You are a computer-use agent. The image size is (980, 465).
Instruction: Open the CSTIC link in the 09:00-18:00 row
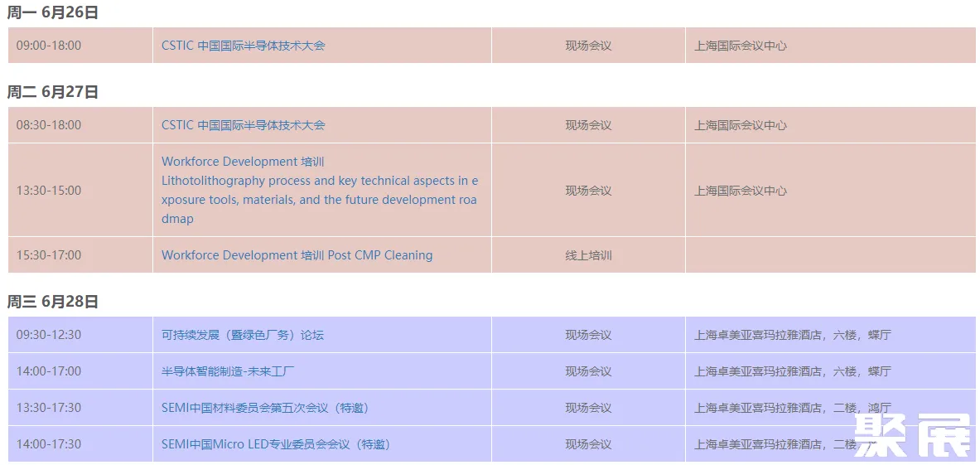tap(244, 46)
